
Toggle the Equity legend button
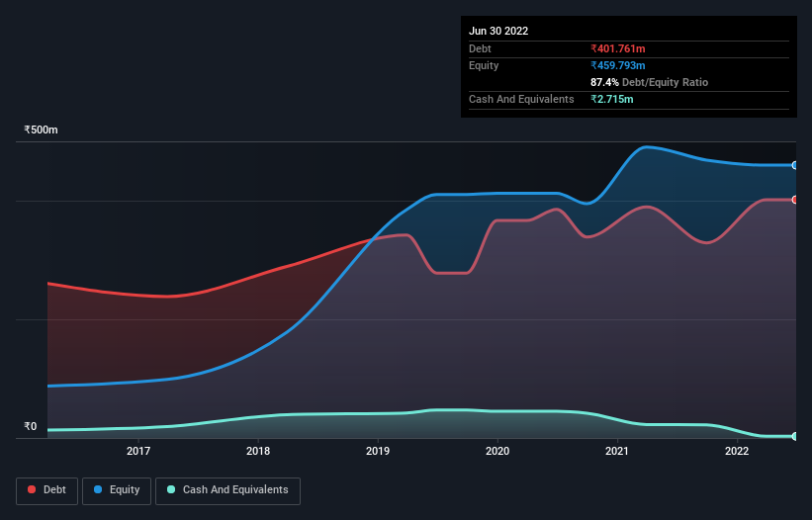117,490
